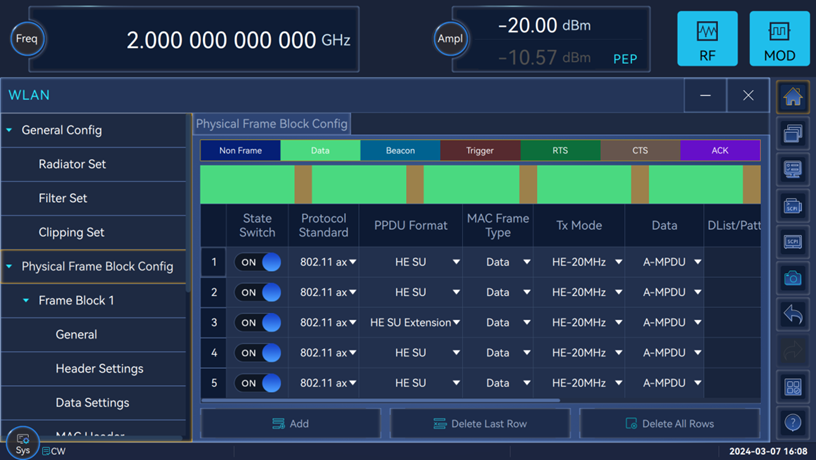This screenshot has width=816, height=460.
Task: Open Tx Mode dropdown in row 2
Action: point(587,292)
